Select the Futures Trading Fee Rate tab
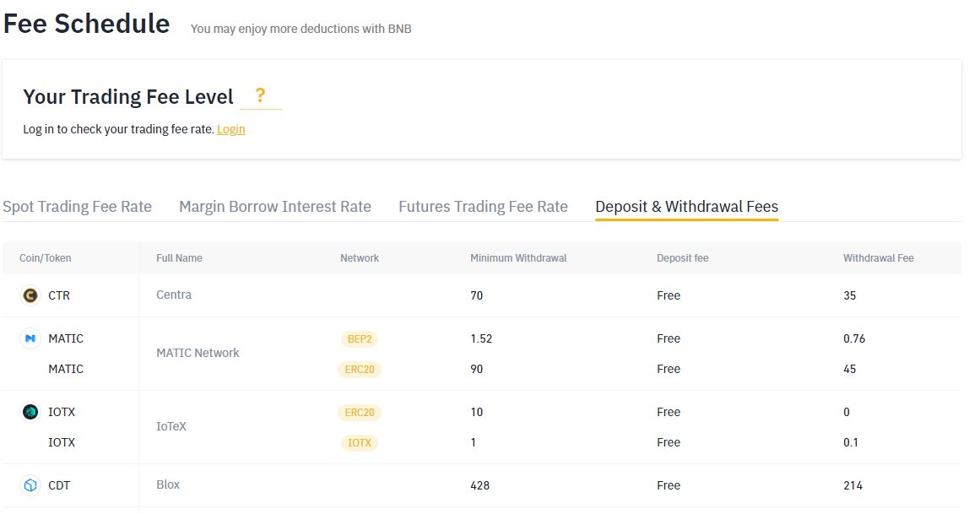Image resolution: width=980 pixels, height=514 pixels. (x=483, y=207)
